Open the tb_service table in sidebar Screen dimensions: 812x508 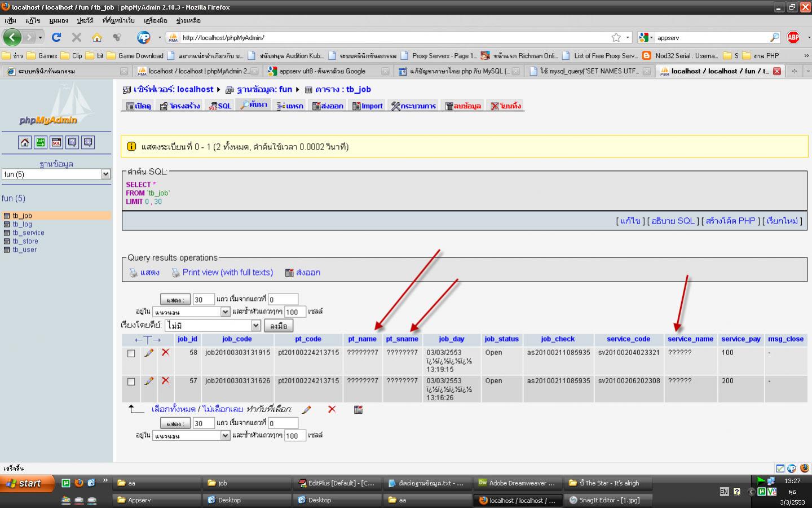pyautogui.click(x=28, y=233)
